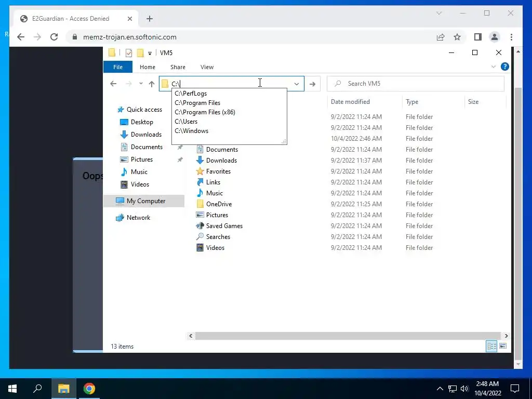Click the Search VM5 box
Image resolution: width=532 pixels, height=399 pixels.
tap(415, 84)
